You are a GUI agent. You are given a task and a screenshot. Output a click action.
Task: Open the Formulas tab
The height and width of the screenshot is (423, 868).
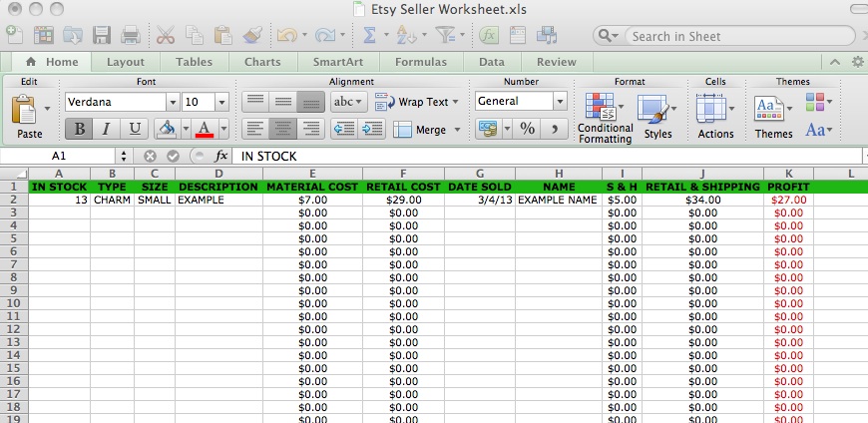click(x=421, y=62)
